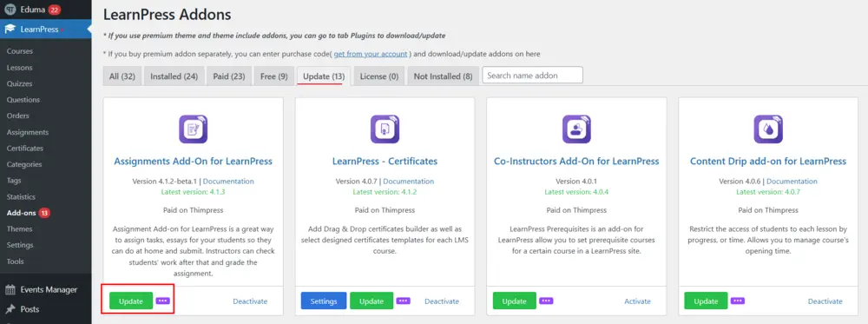This screenshot has width=868, height=324.
Task: Click the Eduma site avatar icon
Action: (10, 10)
